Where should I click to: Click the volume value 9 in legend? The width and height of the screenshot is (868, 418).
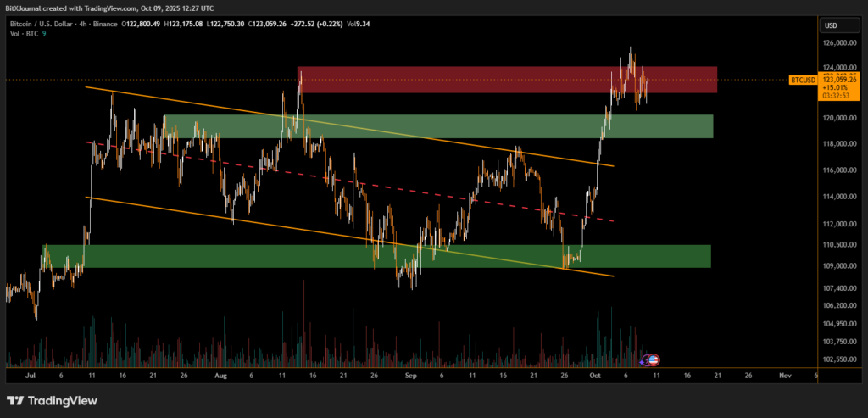point(44,34)
